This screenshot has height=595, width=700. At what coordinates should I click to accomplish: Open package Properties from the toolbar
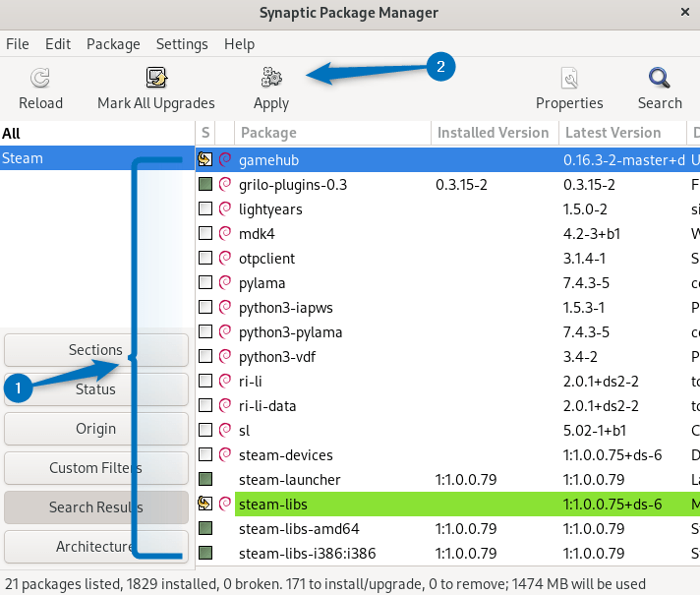coord(569,79)
